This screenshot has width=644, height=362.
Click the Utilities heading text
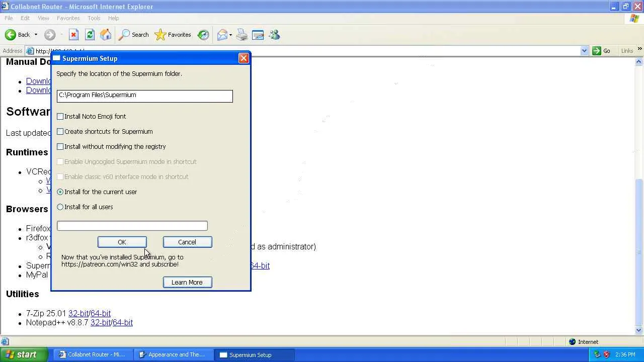click(23, 294)
